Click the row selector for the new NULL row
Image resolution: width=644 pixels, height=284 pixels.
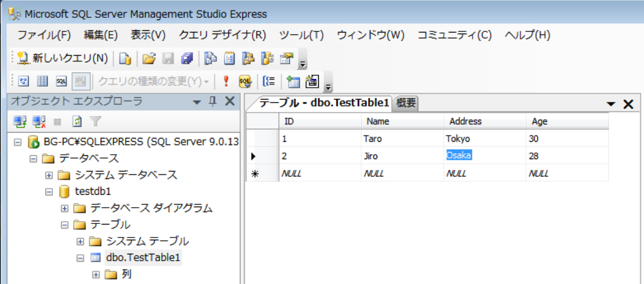tap(262, 173)
